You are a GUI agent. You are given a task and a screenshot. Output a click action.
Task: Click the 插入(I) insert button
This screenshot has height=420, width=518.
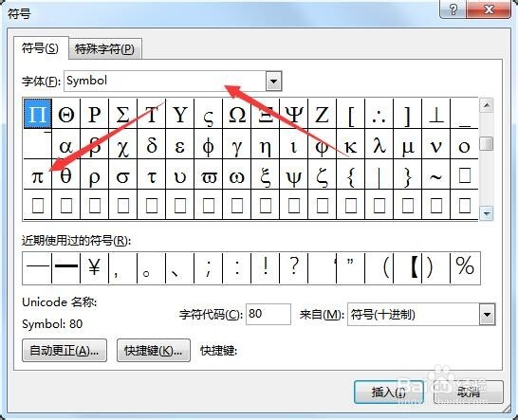tap(389, 393)
